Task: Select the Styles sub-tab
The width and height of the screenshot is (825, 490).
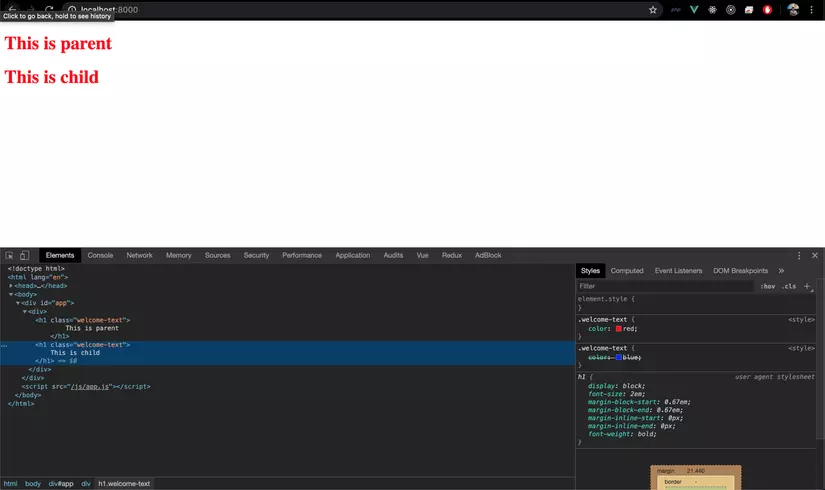Action: 590,271
